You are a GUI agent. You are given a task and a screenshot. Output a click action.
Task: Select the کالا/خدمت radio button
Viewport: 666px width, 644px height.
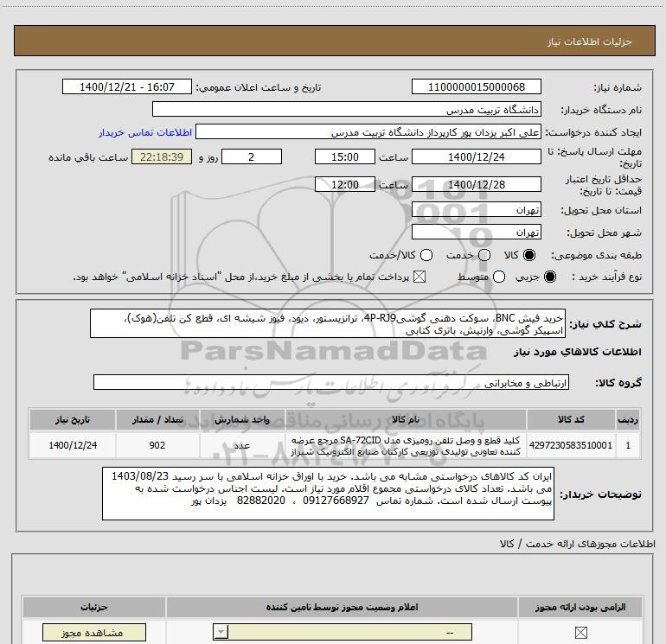(x=426, y=255)
